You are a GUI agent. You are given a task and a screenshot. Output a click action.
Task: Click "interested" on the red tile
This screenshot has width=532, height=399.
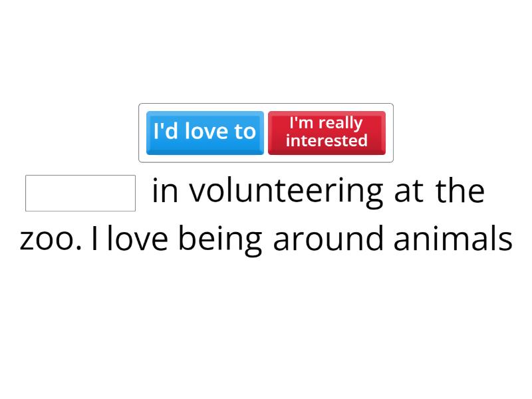pyautogui.click(x=327, y=141)
